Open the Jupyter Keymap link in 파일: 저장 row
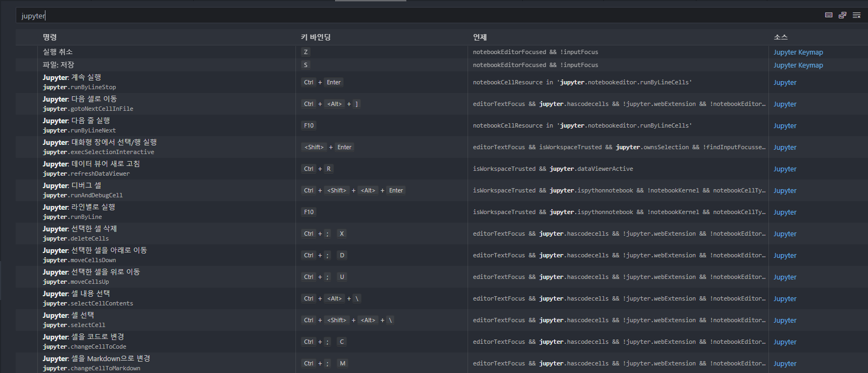This screenshot has height=373, width=868. tap(798, 65)
